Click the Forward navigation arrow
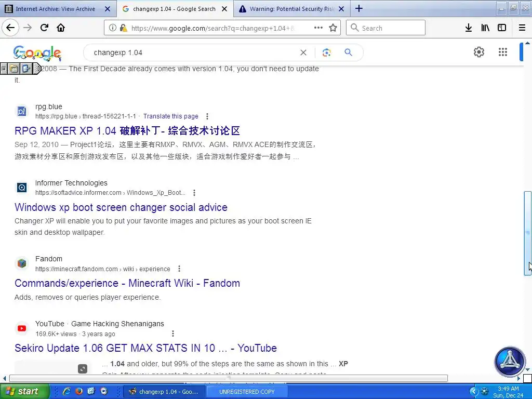This screenshot has height=399, width=532. (x=28, y=28)
